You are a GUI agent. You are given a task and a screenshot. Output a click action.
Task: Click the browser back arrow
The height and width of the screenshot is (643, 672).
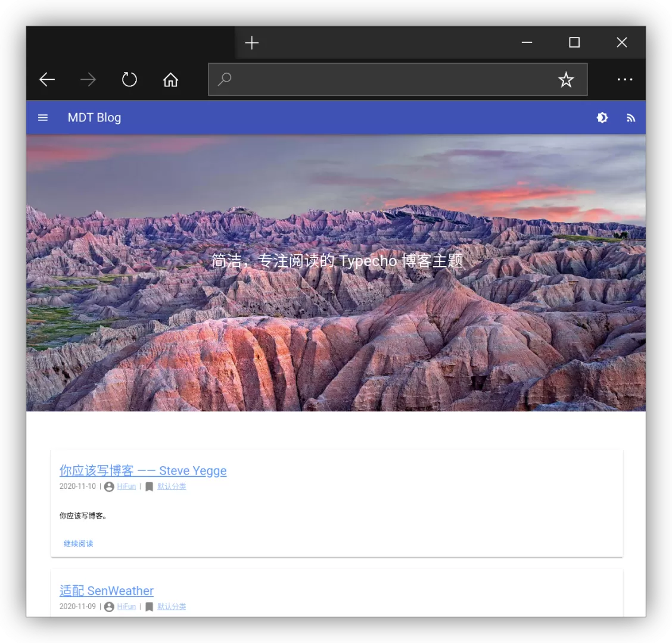(47, 80)
